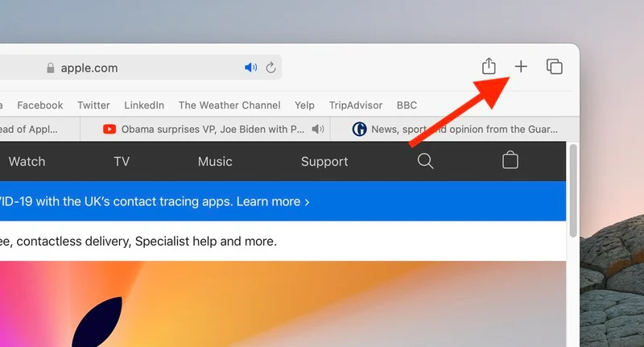Click the Share icon in Safari toolbar
The image size is (644, 347).
coord(489,67)
